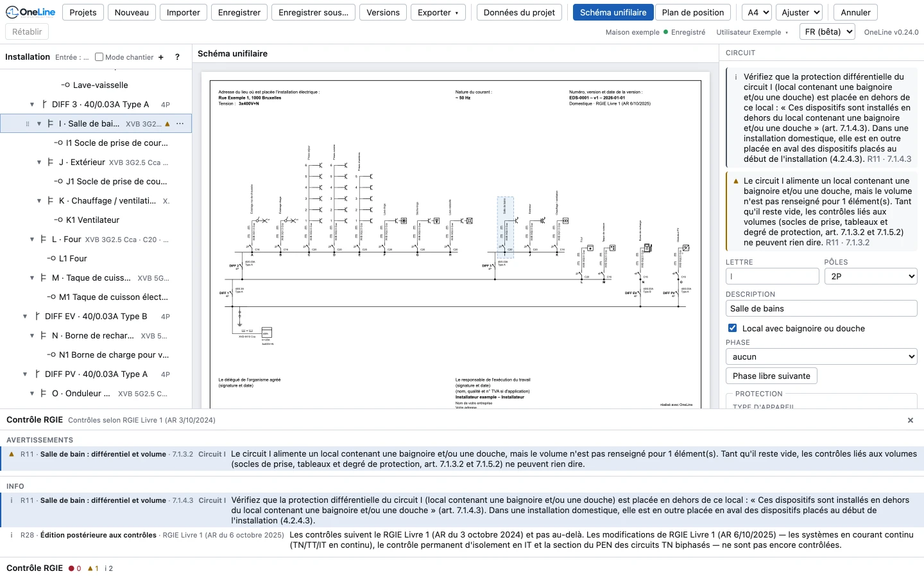Screen dimensions: 924x578
Task: Click the R11 · 7.1.3.2 reference in side panel
Action: pos(848,243)
